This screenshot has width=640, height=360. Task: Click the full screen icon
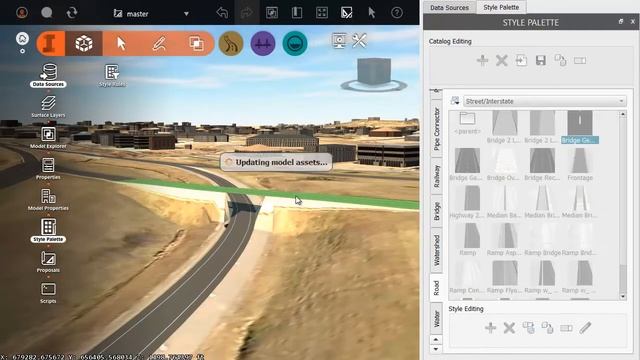point(322,13)
